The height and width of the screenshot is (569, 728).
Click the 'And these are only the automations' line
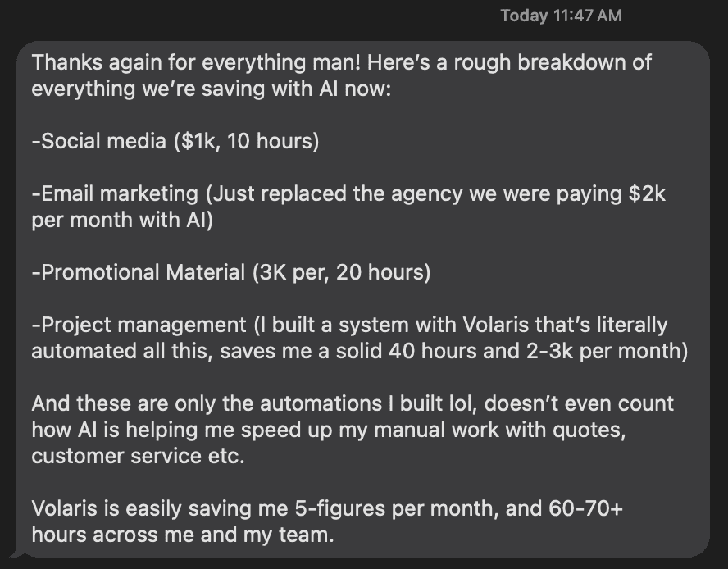(353, 403)
